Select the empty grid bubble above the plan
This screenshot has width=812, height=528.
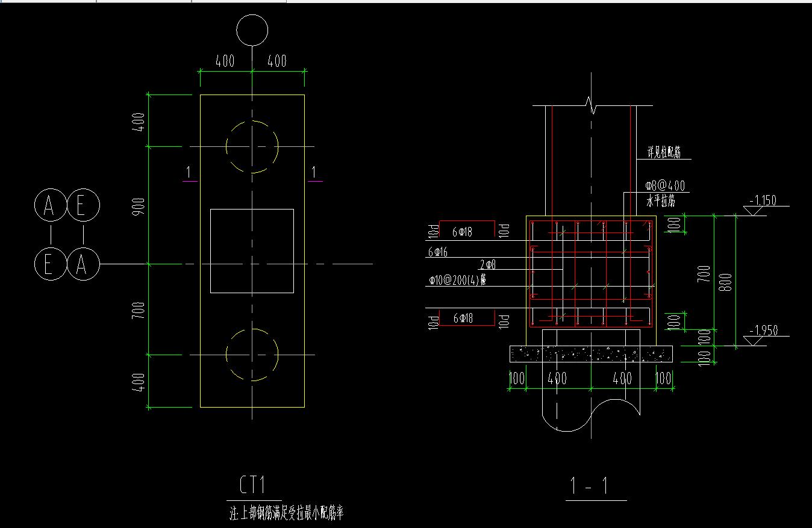(252, 30)
